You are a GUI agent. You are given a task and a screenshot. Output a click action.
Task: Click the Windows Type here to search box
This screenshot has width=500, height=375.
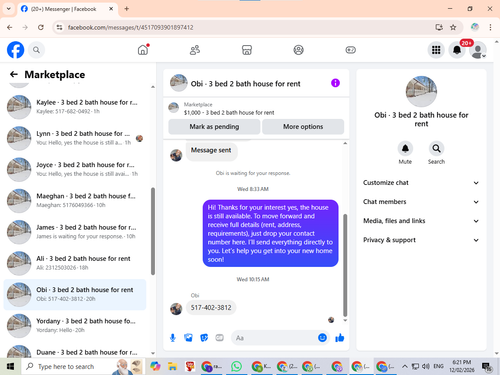72,366
